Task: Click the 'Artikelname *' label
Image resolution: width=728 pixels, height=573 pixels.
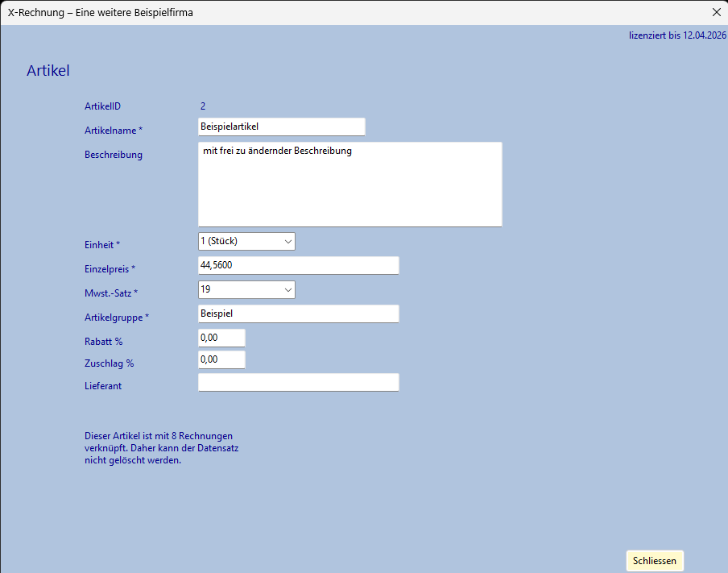Action: 114,131
